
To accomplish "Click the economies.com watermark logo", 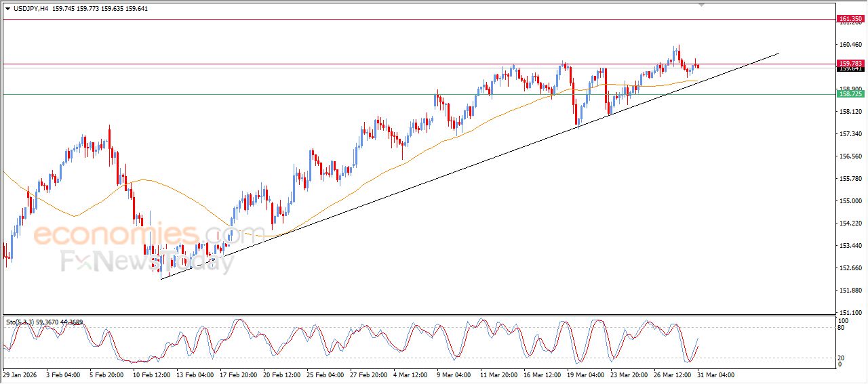I will [149, 235].
